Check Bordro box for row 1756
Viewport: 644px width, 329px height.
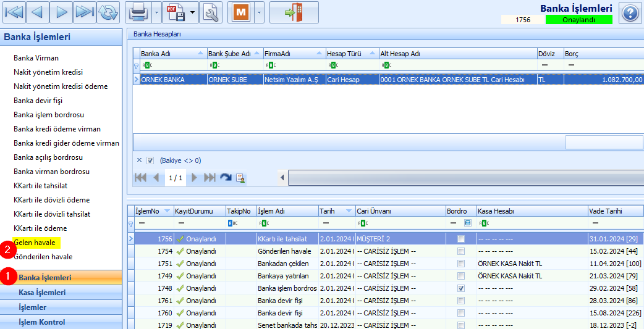pos(461,239)
